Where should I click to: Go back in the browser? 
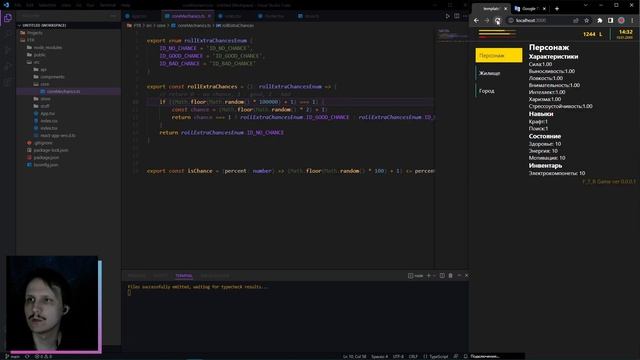click(x=476, y=20)
